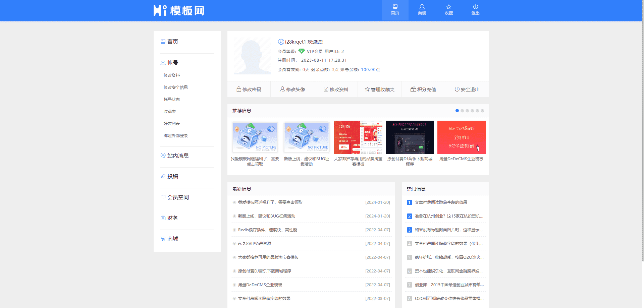The width and height of the screenshot is (644, 308).
Task: Click the 管理收藏夹 star icon
Action: [x=379, y=89]
